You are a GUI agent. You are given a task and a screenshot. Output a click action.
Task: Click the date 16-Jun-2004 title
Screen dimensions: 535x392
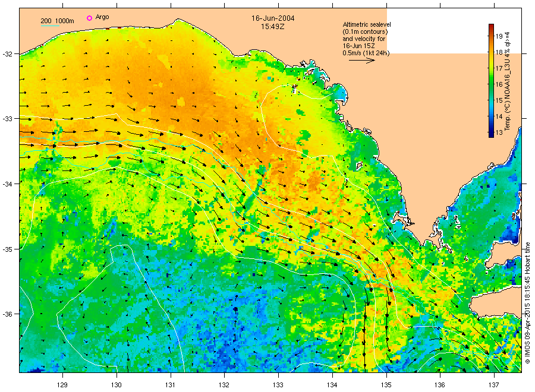pyautogui.click(x=273, y=18)
